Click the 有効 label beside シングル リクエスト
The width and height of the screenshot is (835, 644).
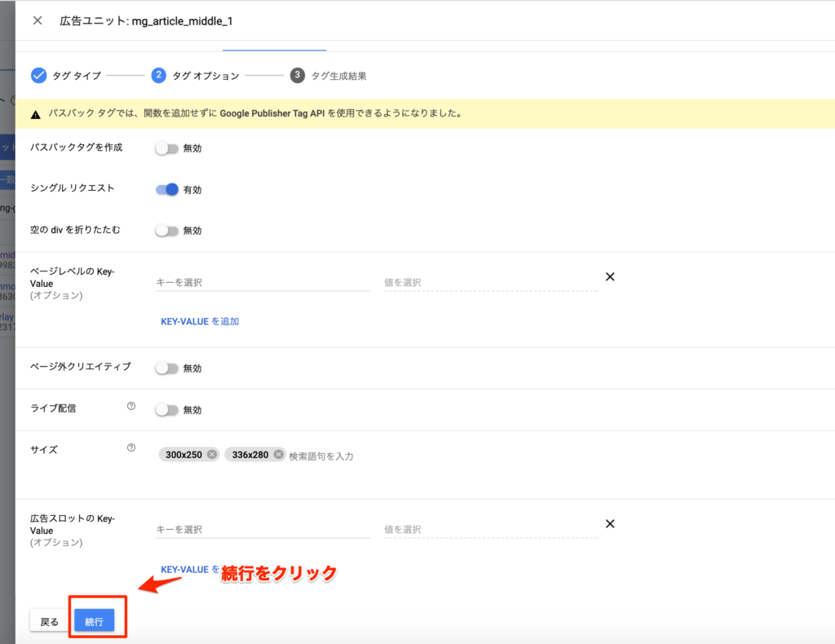(192, 190)
